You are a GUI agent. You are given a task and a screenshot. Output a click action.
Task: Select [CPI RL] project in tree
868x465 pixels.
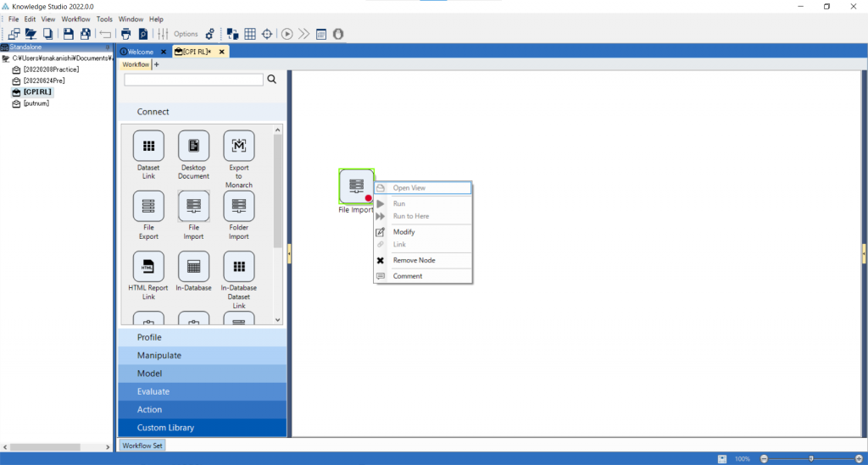pos(37,91)
